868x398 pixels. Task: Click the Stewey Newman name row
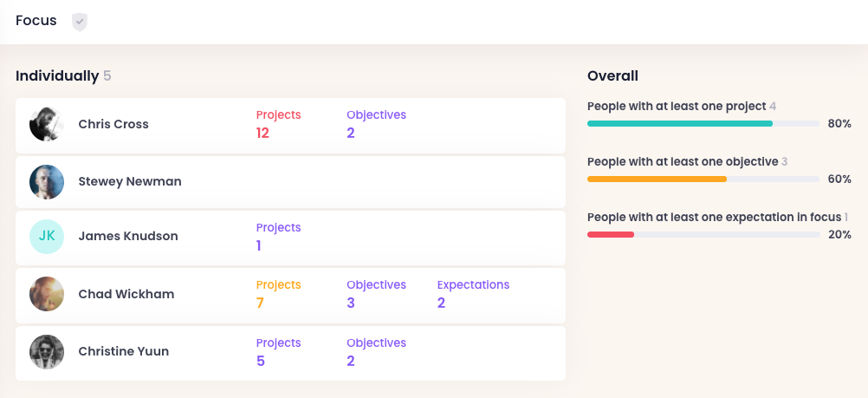(x=130, y=182)
